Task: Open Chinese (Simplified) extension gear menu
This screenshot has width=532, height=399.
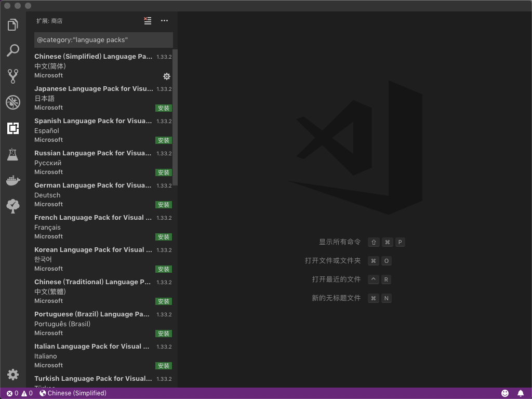Action: [167, 76]
